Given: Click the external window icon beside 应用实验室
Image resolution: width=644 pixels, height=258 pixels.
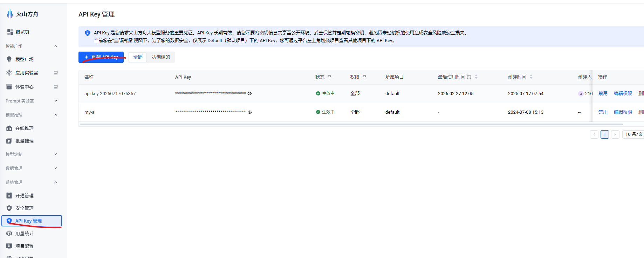Looking at the screenshot, I should [56, 73].
